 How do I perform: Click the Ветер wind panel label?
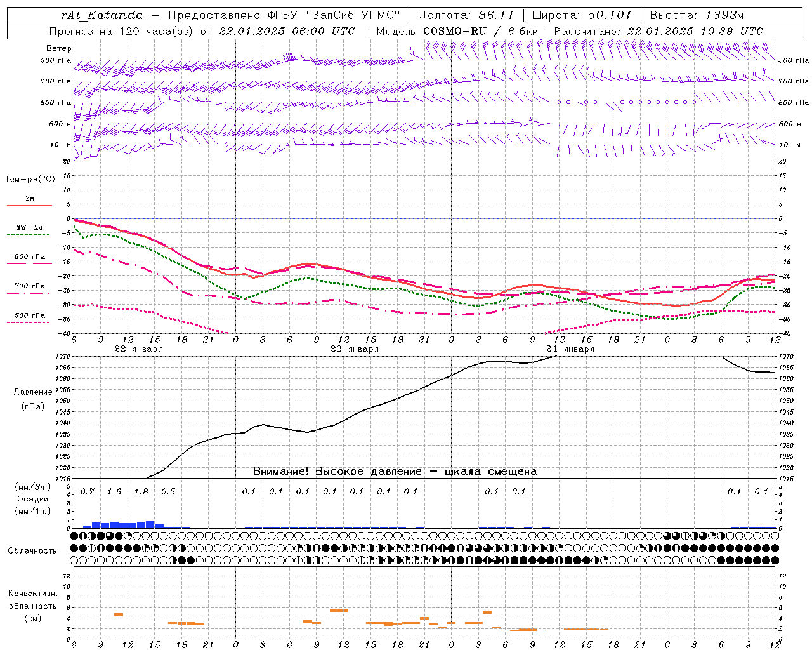59,48
